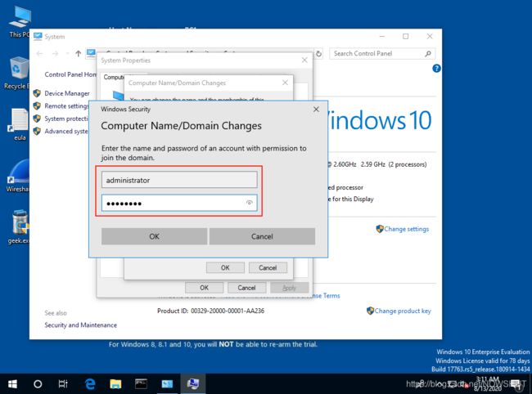Reveal password with the eye icon

(x=250, y=203)
